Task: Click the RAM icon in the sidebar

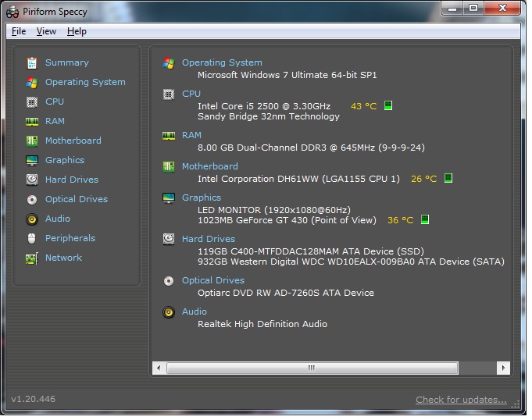Action: coord(32,121)
